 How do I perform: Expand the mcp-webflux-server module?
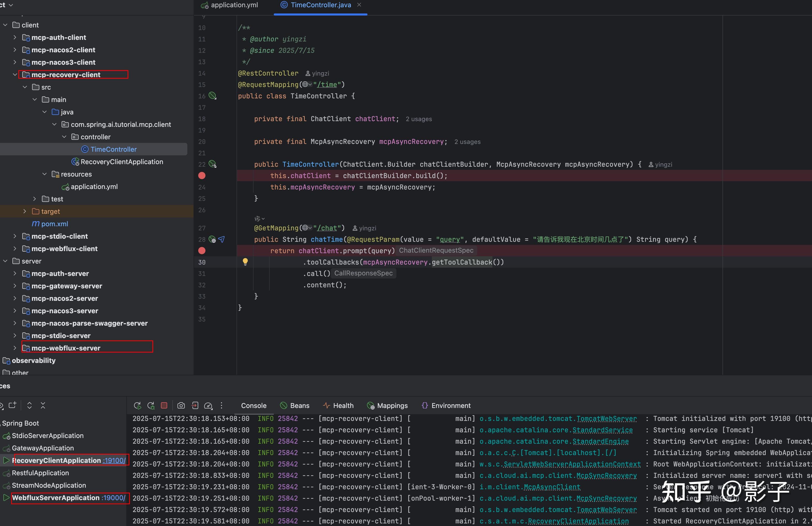click(15, 348)
